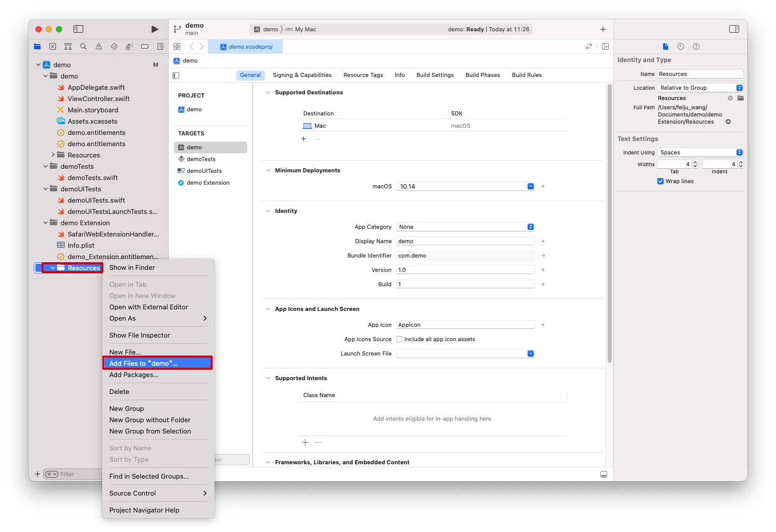
Task: Add a supported destination with plus
Action: pyautogui.click(x=303, y=139)
